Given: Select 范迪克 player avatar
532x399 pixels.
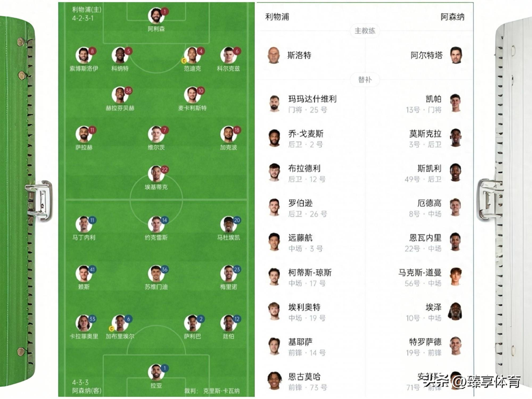Looking at the screenshot, I should coord(192,55).
